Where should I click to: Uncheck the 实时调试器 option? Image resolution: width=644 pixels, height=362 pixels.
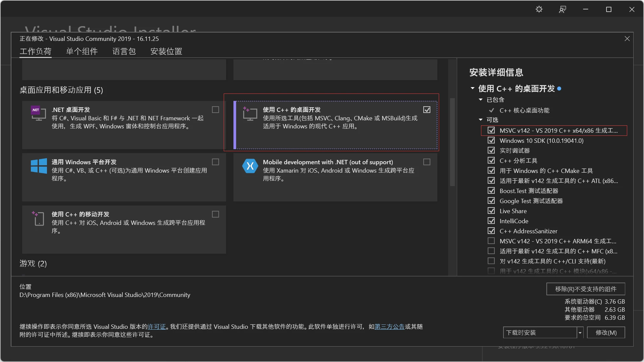491,150
